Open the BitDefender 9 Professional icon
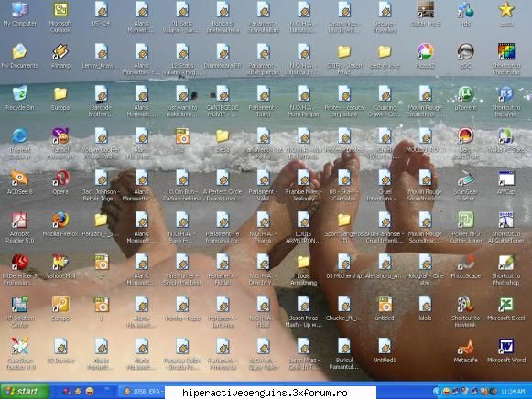This screenshot has width=532, height=399. click(20, 270)
